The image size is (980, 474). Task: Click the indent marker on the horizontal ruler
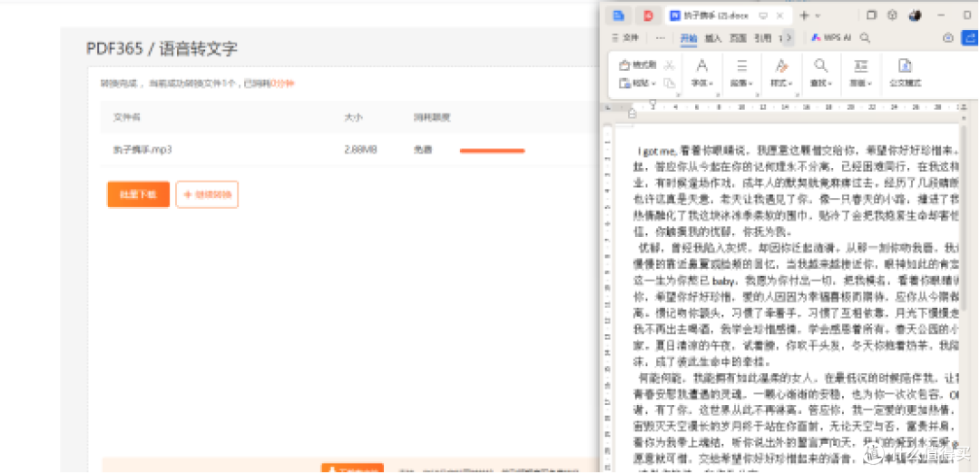click(632, 114)
